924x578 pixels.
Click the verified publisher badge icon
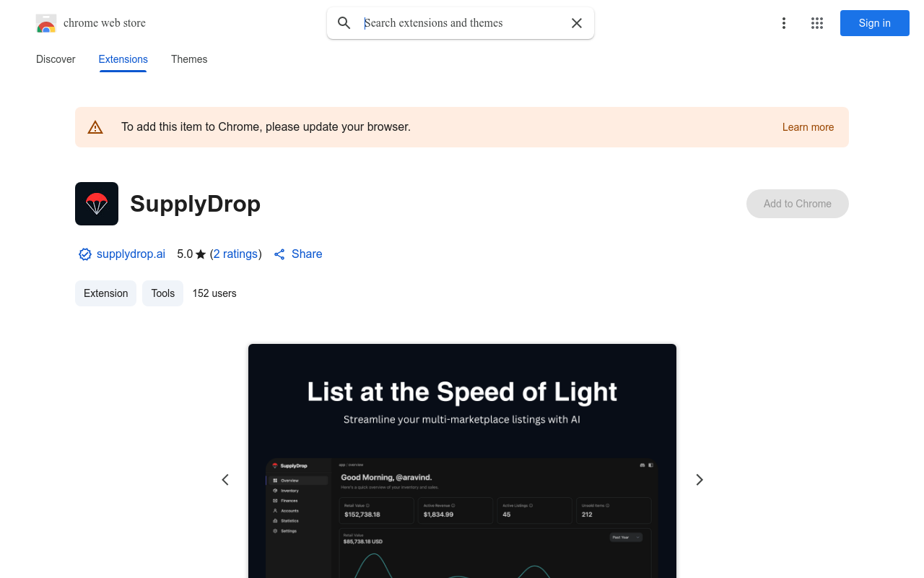coord(85,254)
